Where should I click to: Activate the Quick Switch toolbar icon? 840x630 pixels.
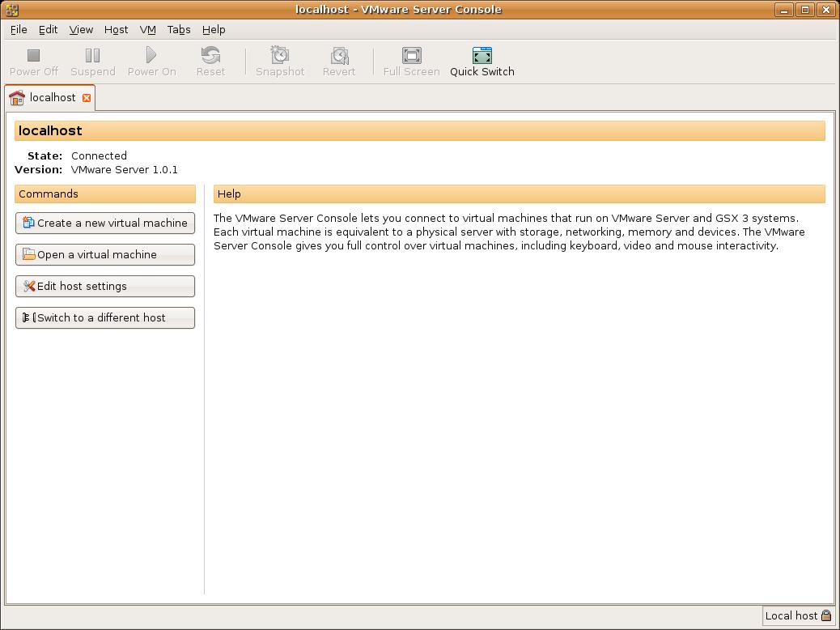482,55
